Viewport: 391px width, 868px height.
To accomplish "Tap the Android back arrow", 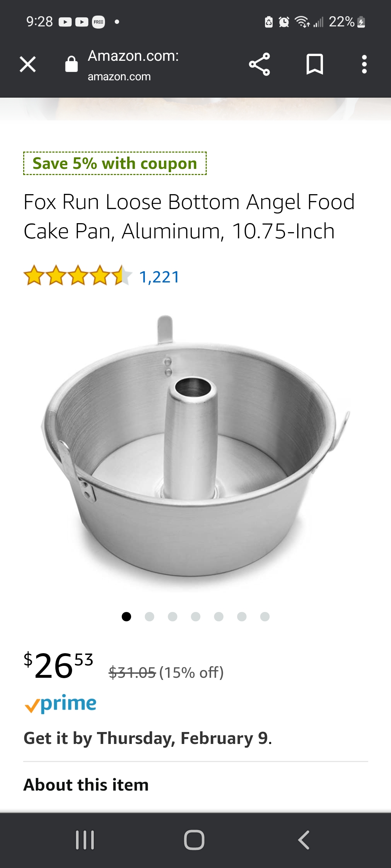I will click(304, 840).
